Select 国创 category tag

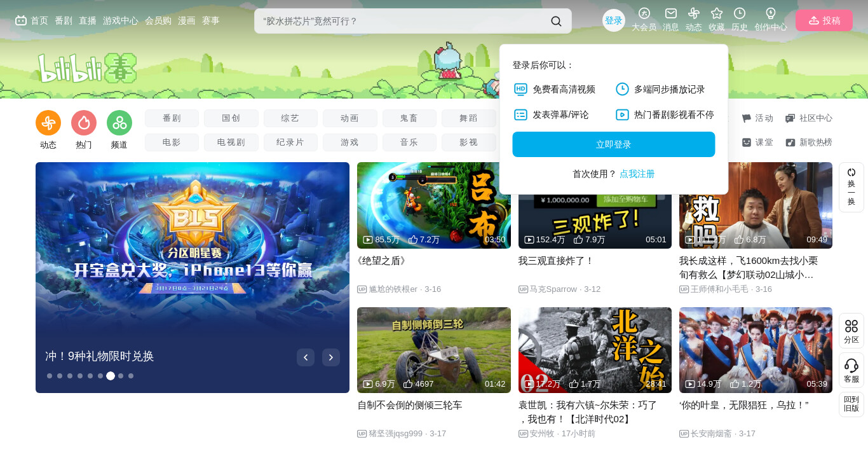click(231, 118)
